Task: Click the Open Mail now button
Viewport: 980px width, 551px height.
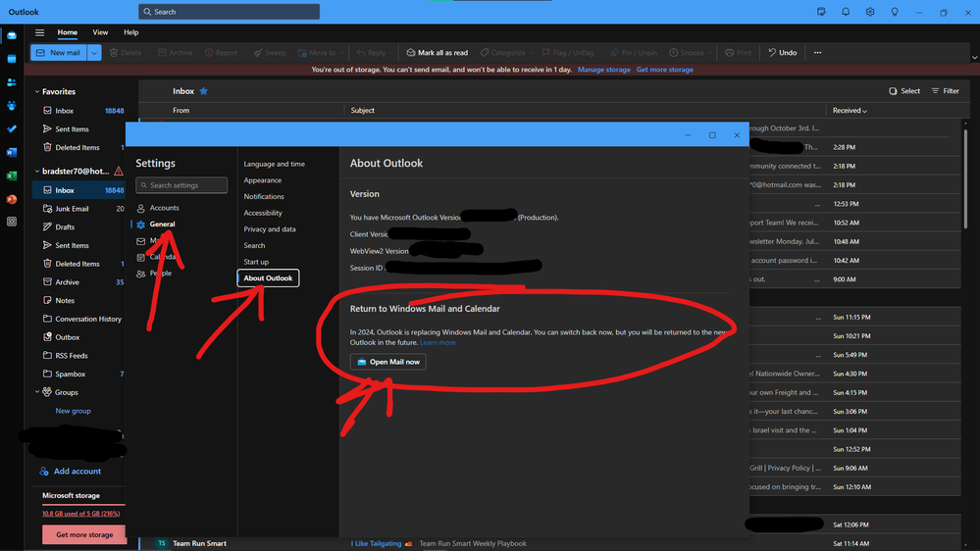Action: 388,362
